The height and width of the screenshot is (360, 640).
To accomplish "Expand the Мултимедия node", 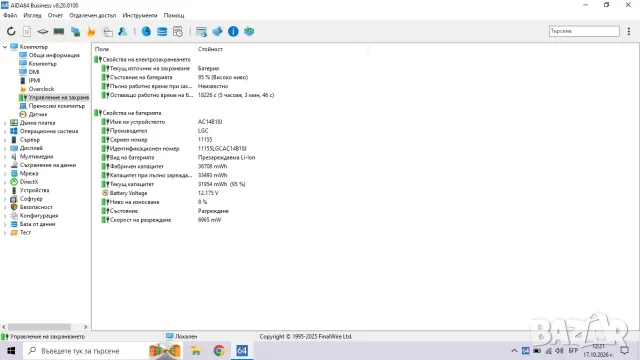I will click(x=5, y=157).
